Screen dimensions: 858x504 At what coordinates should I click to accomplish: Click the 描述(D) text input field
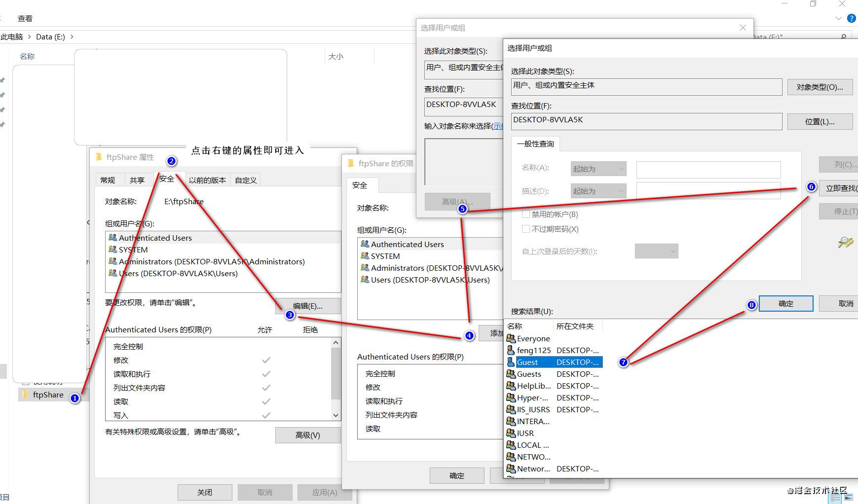pos(709,191)
